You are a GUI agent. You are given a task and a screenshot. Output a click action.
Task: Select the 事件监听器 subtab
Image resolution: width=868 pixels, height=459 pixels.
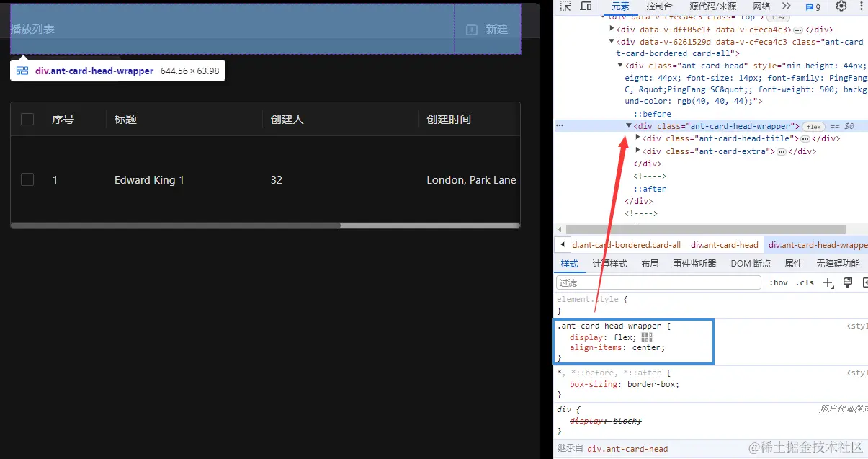click(694, 263)
